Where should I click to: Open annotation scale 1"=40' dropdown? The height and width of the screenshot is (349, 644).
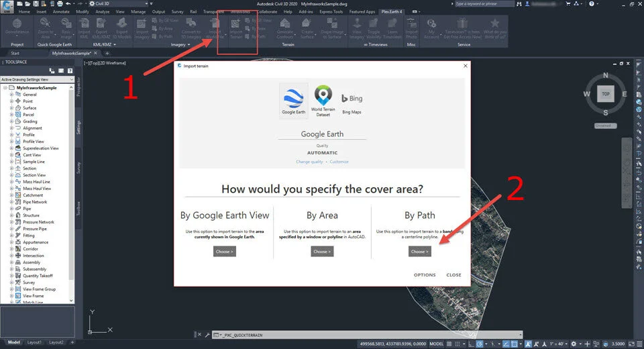point(559,344)
